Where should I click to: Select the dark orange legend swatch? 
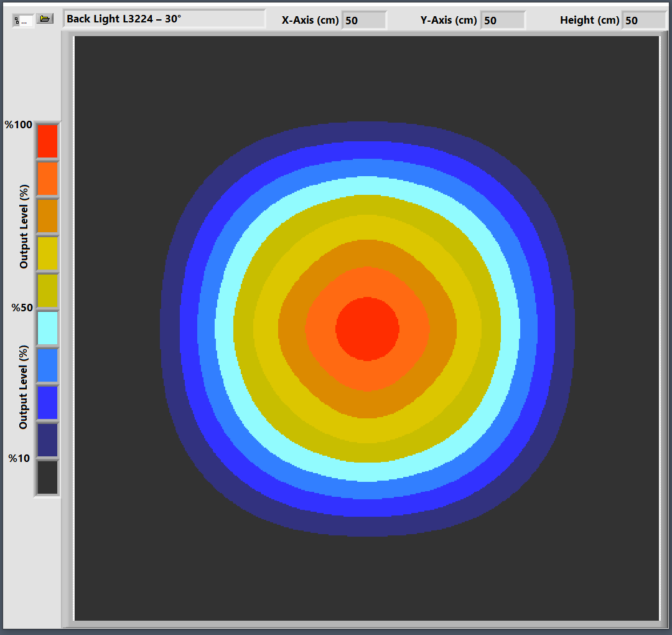pos(47,216)
